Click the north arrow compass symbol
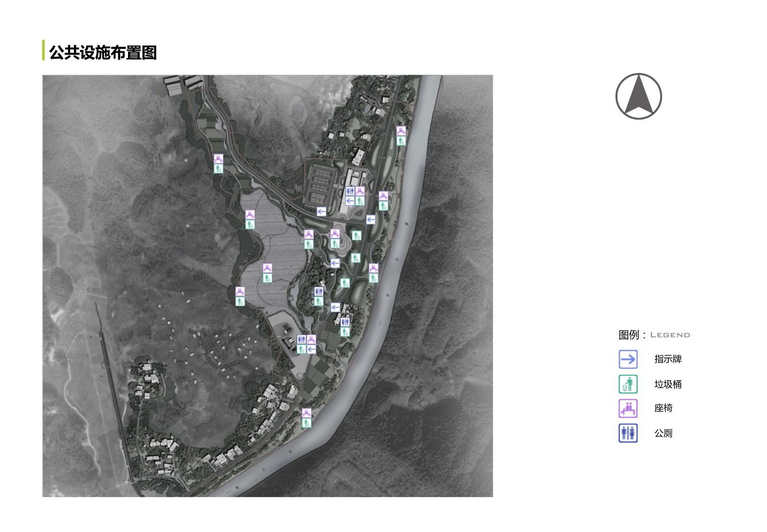Image resolution: width=767 pixels, height=532 pixels. [639, 96]
